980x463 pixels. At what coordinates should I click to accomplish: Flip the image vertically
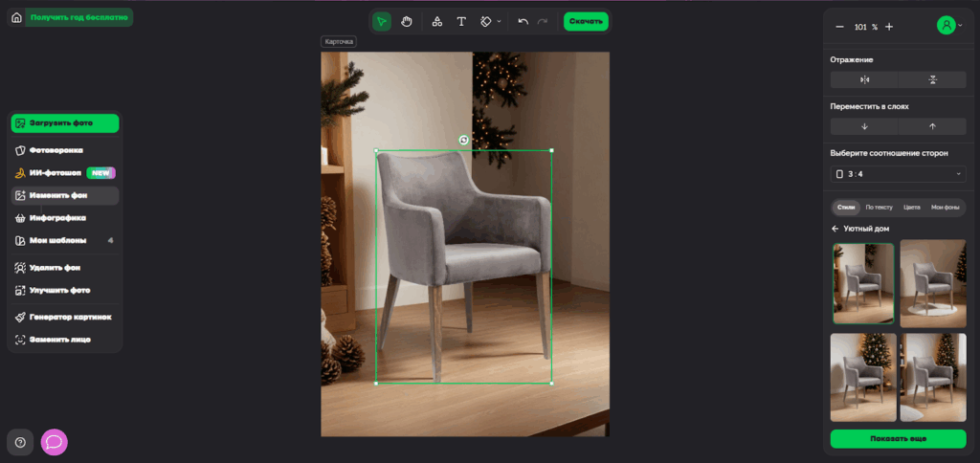pos(932,79)
